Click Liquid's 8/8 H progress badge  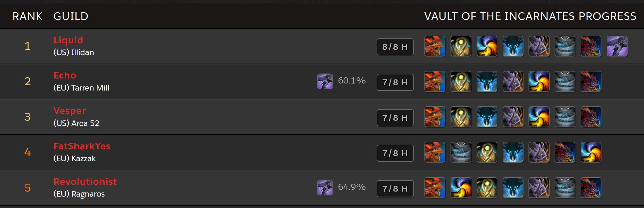tap(395, 47)
